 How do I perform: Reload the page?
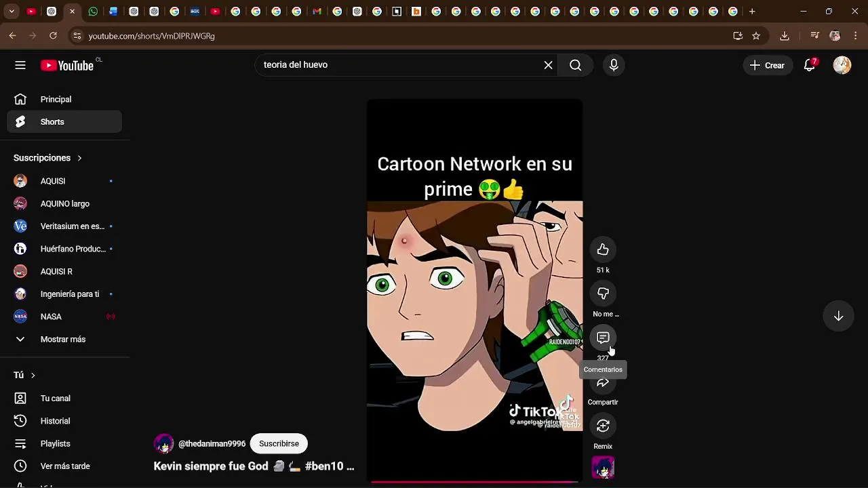pyautogui.click(x=53, y=36)
